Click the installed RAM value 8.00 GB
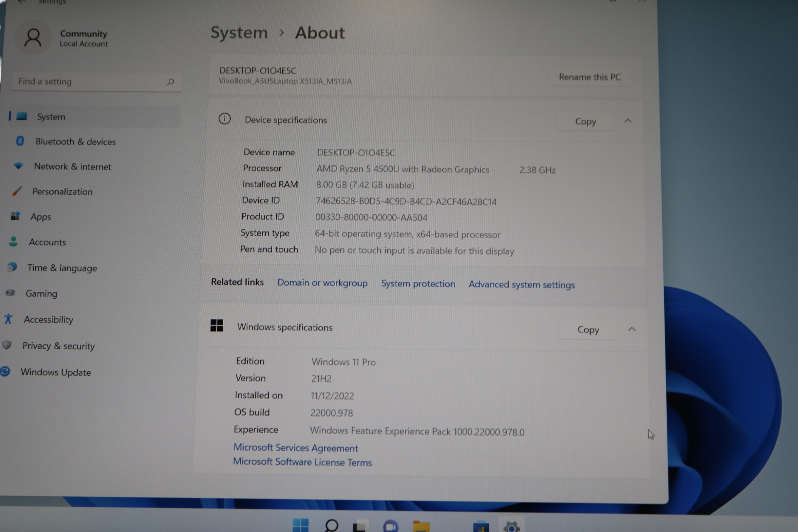 [365, 185]
